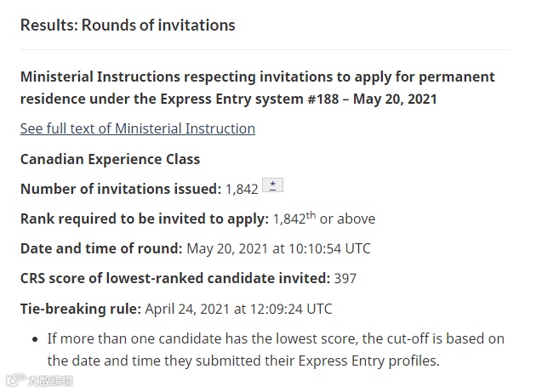The image size is (548, 392).
Task: Click the tie-breaking explanation's first line
Action: [276, 338]
